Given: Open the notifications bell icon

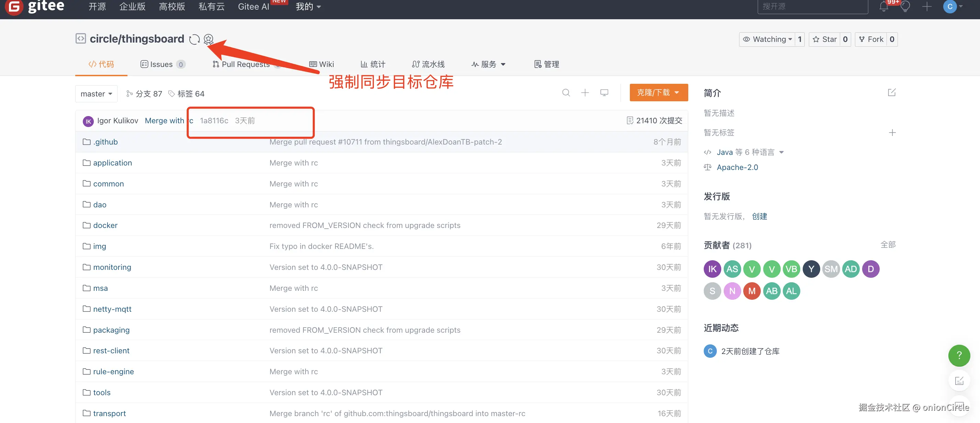Looking at the screenshot, I should click(883, 7).
